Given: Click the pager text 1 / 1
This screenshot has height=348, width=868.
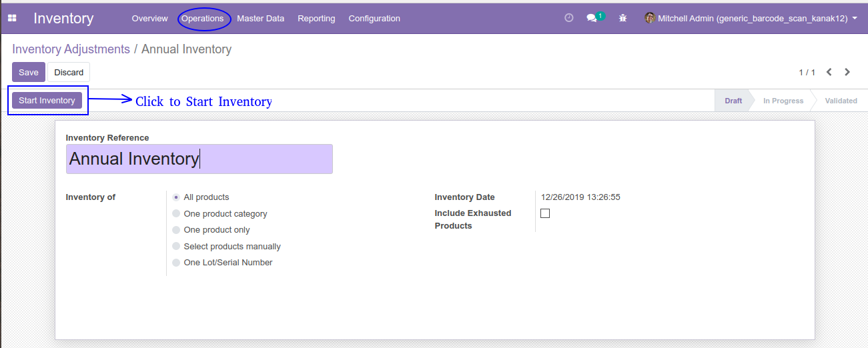Looking at the screenshot, I should (x=807, y=72).
